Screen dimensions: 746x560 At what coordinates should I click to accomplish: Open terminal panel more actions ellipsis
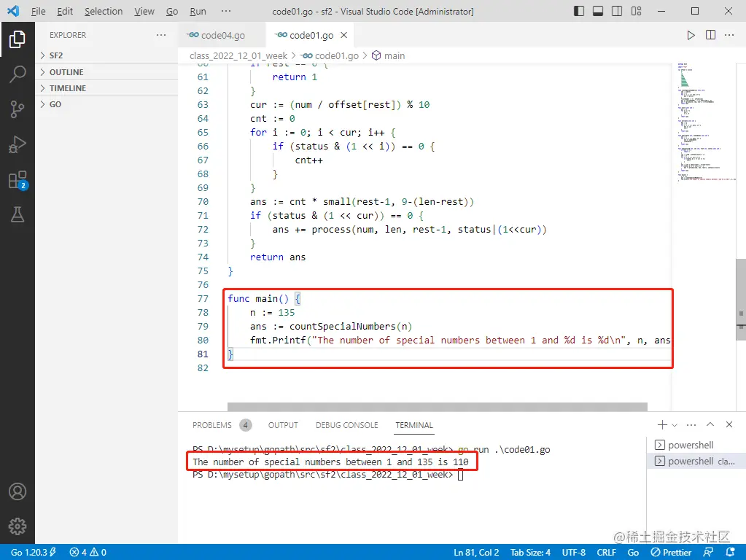click(x=691, y=424)
